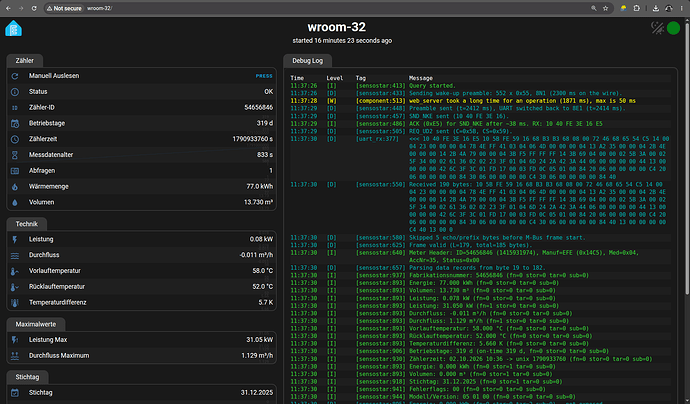Click the flame icon beside Wärmemenge

pyautogui.click(x=15, y=187)
